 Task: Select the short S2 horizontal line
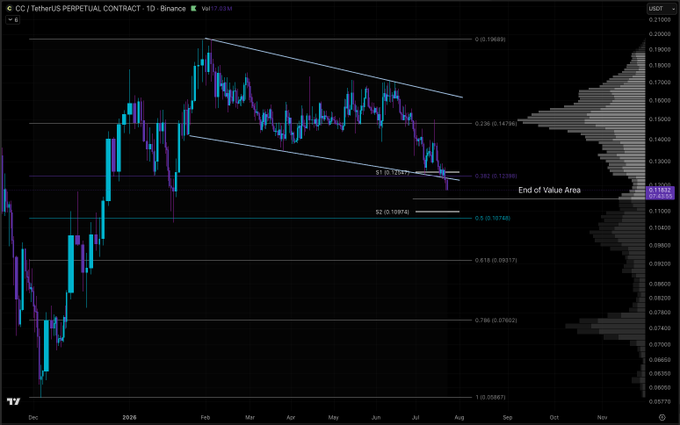(437, 212)
